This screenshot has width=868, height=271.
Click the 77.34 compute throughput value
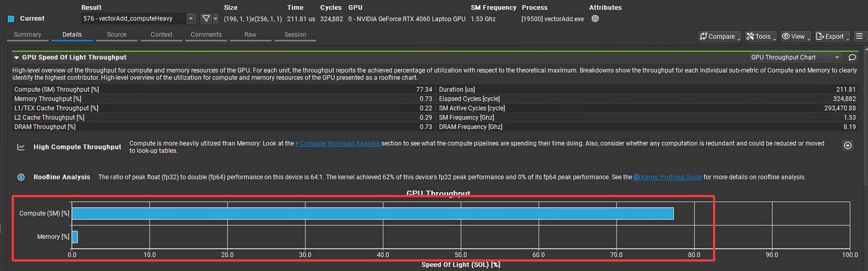tap(424, 89)
